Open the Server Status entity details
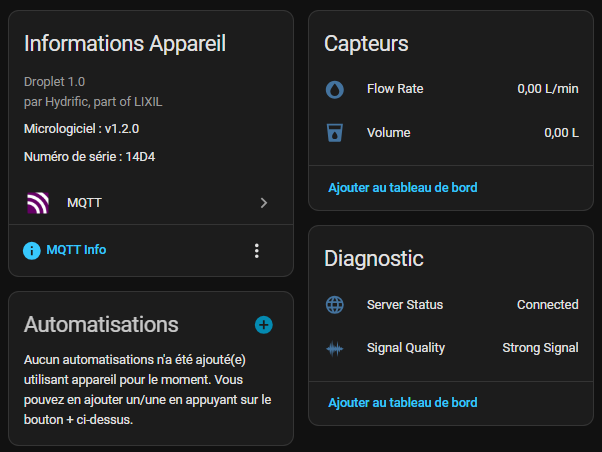The image size is (602, 452). [x=452, y=305]
